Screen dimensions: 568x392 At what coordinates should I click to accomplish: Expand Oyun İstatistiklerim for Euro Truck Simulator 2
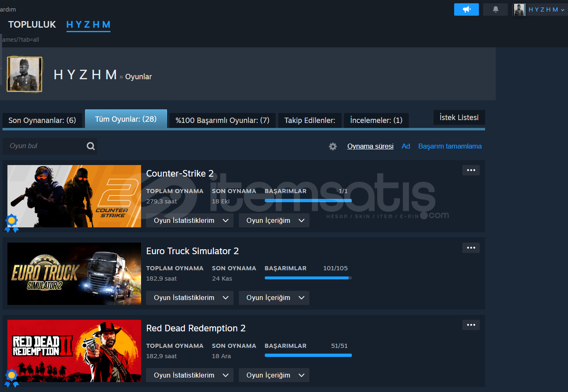coord(190,298)
